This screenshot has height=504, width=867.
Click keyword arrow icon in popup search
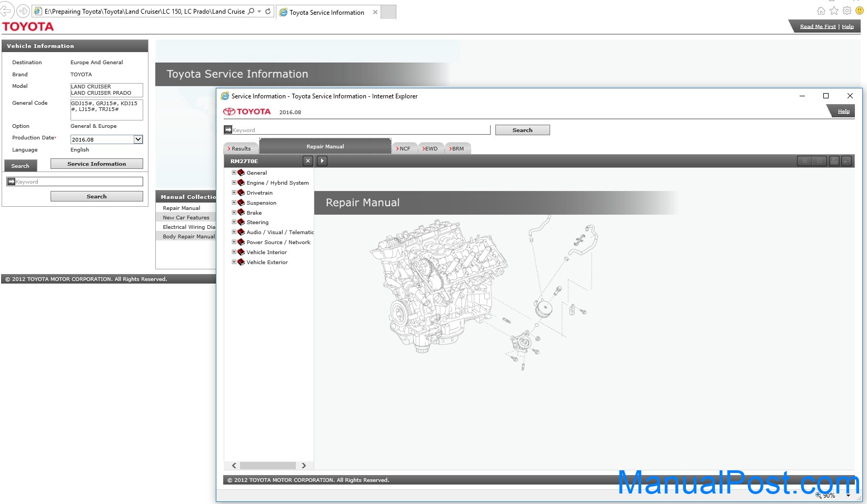point(228,130)
